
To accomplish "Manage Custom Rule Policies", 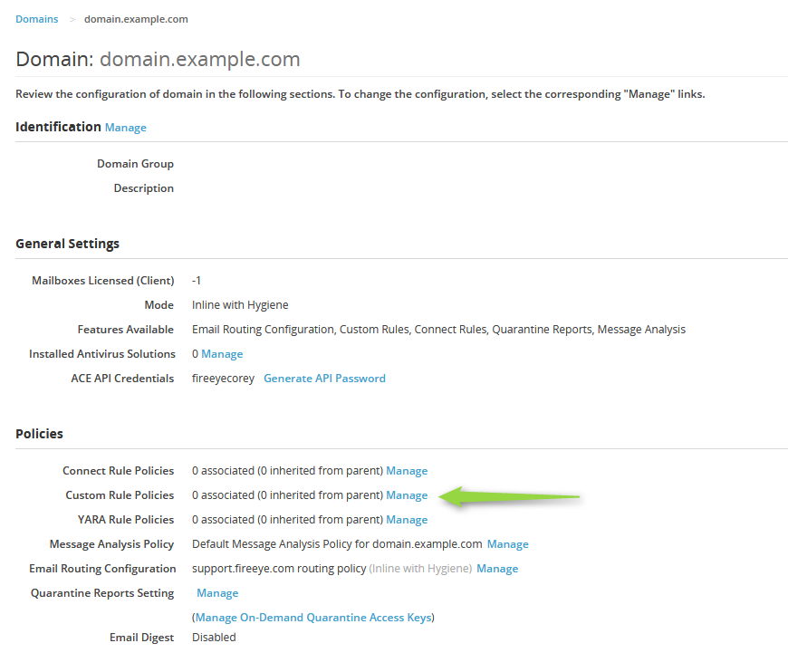I will pyautogui.click(x=407, y=494).
